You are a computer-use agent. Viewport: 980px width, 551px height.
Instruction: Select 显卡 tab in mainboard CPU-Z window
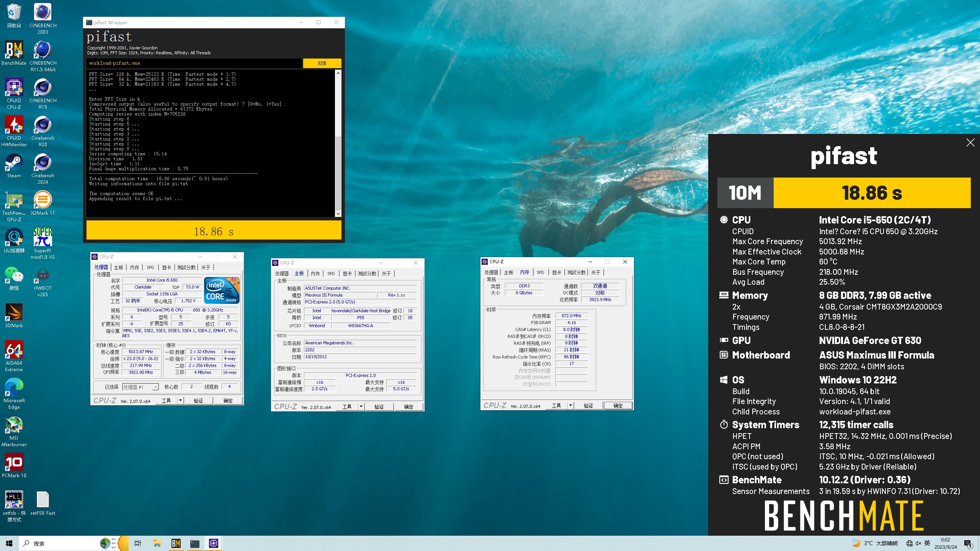tap(347, 274)
